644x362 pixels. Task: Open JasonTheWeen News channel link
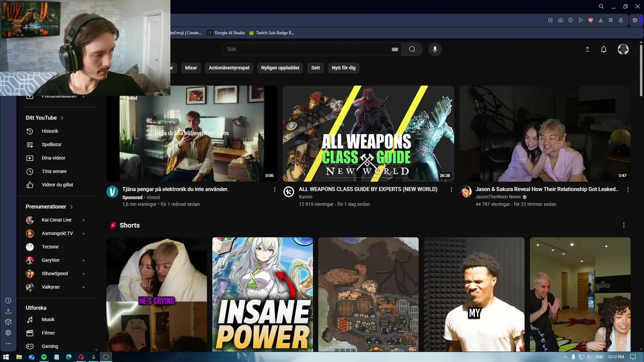tap(498, 197)
